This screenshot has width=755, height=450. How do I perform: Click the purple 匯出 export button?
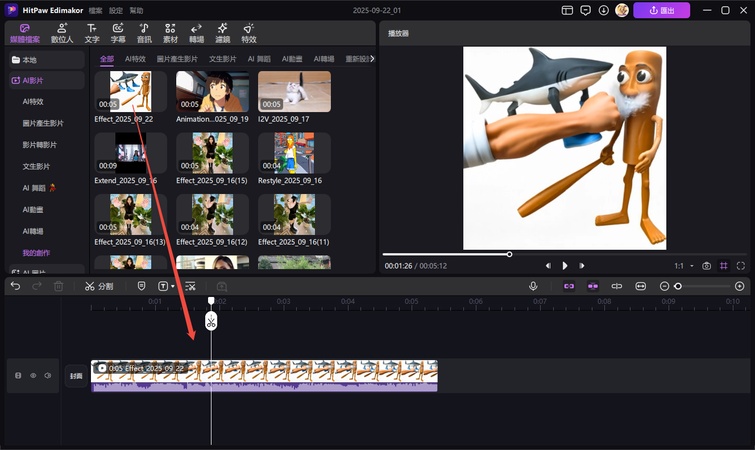662,10
